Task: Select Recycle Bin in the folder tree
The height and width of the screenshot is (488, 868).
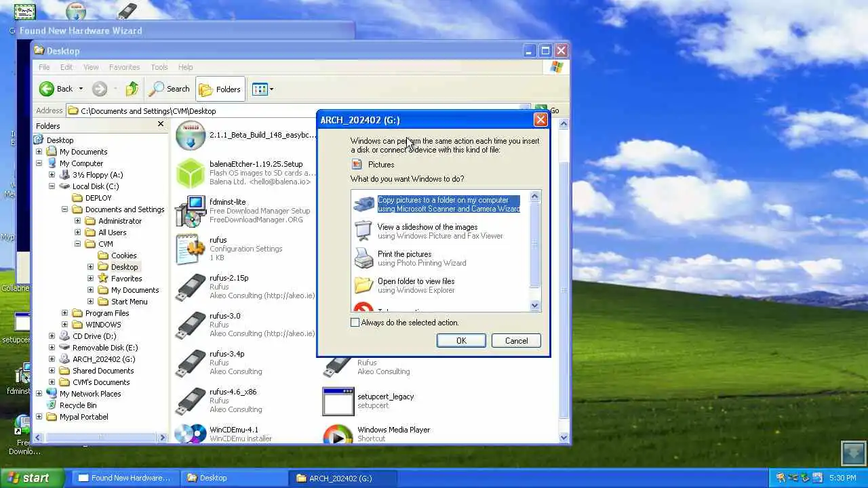Action: pyautogui.click(x=78, y=405)
